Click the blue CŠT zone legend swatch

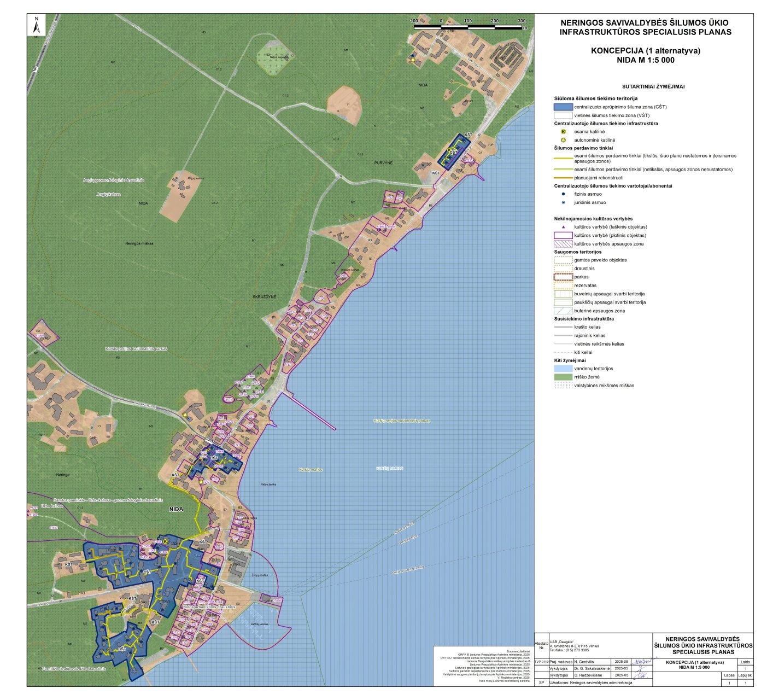coord(563,107)
